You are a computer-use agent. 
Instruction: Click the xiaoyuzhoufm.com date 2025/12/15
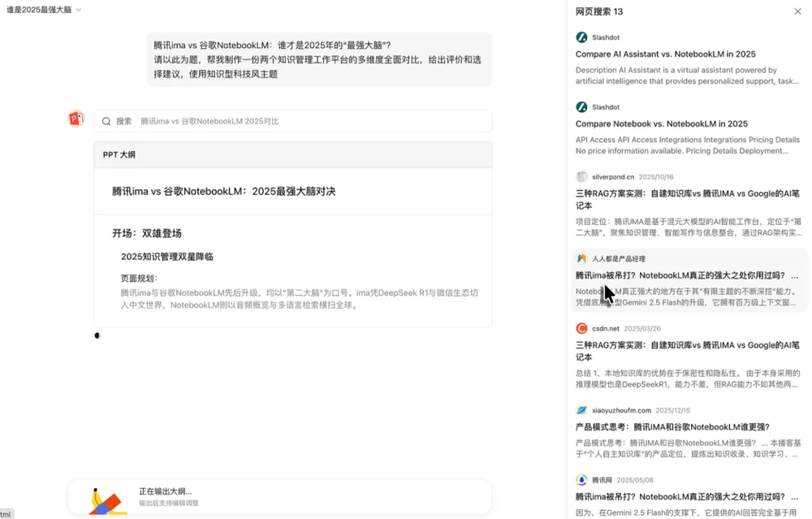pos(672,410)
